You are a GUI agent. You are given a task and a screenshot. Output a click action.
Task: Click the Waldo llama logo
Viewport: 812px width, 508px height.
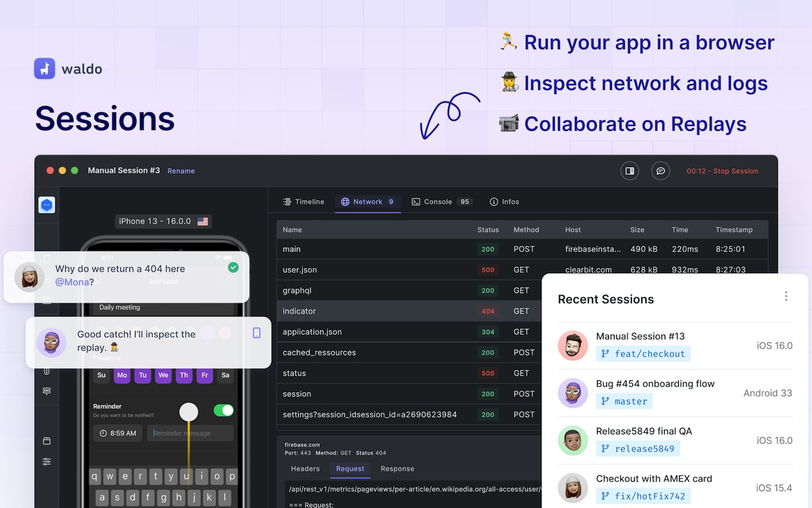44,69
